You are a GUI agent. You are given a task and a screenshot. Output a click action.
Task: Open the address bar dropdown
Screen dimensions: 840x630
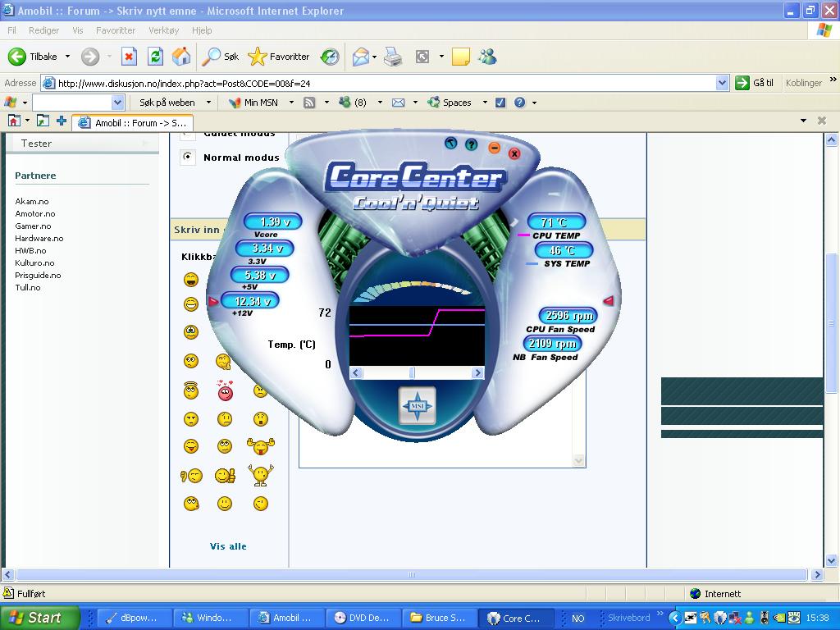coord(722,83)
